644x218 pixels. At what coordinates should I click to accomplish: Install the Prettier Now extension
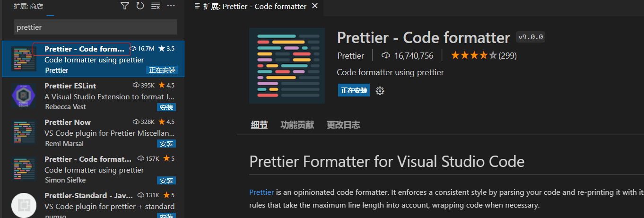166,144
